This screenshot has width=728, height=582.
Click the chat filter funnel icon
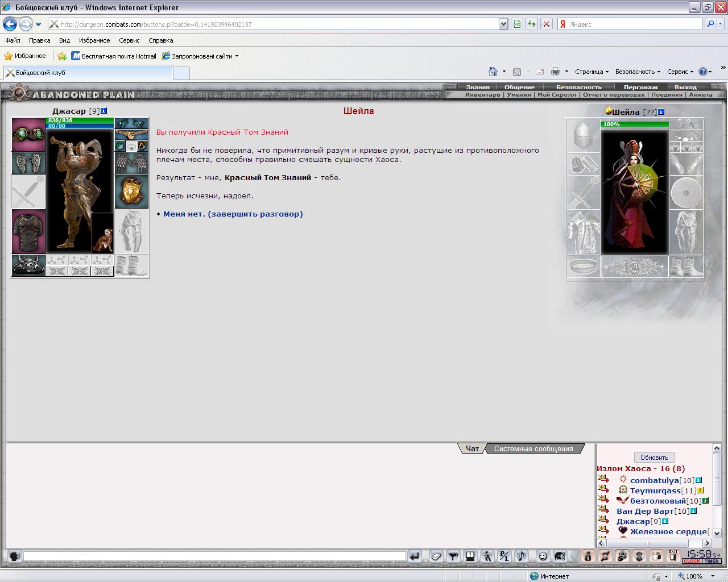[x=453, y=556]
